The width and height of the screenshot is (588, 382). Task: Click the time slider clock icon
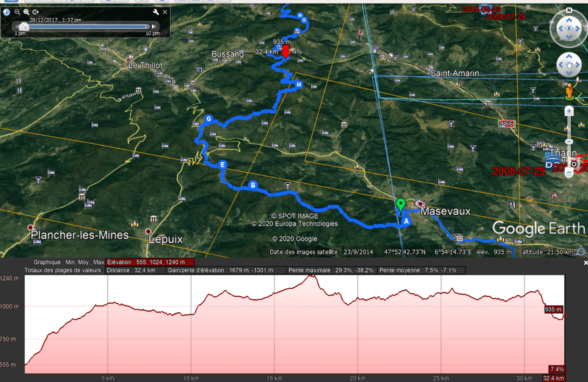tap(6, 12)
